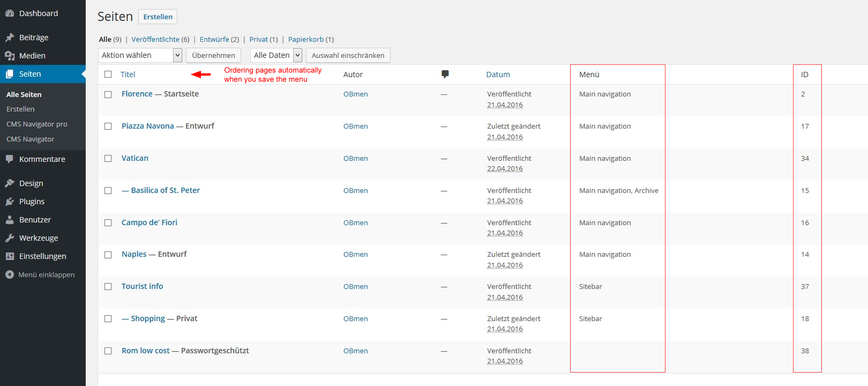868x386 pixels.
Task: Sort the table by Titel column
Action: point(128,75)
